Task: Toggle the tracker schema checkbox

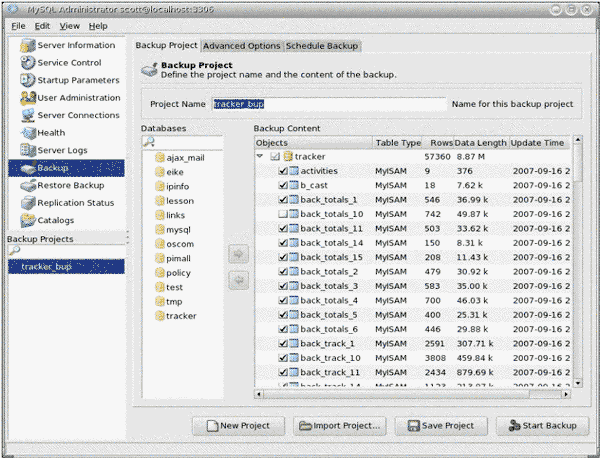Action: pos(275,156)
